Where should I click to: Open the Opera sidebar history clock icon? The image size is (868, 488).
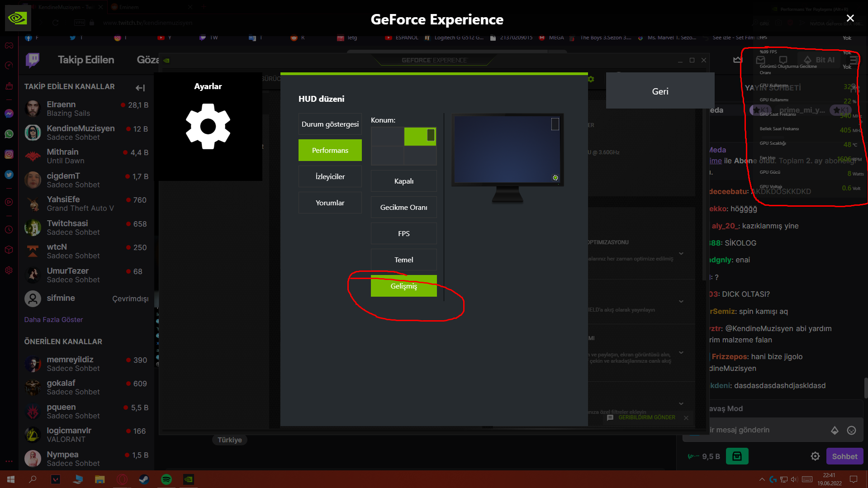click(x=9, y=230)
